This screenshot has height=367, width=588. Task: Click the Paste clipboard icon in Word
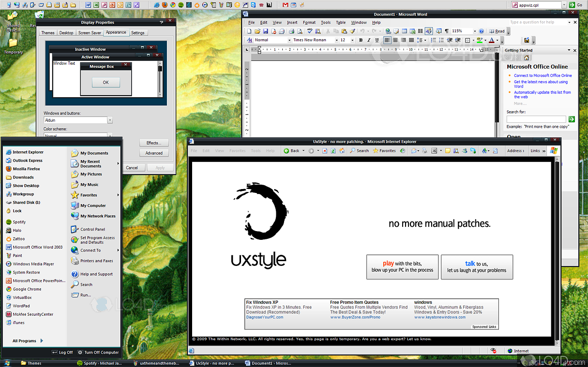[x=344, y=31]
